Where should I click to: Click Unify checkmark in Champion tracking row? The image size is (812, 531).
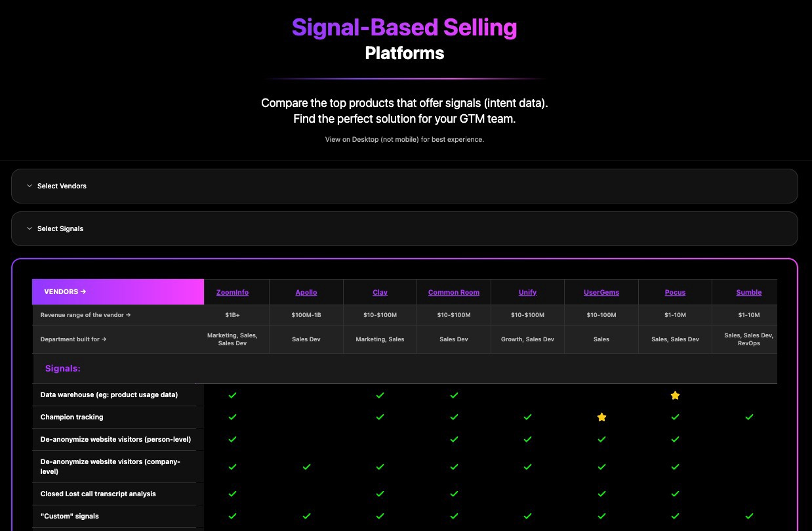[527, 417]
